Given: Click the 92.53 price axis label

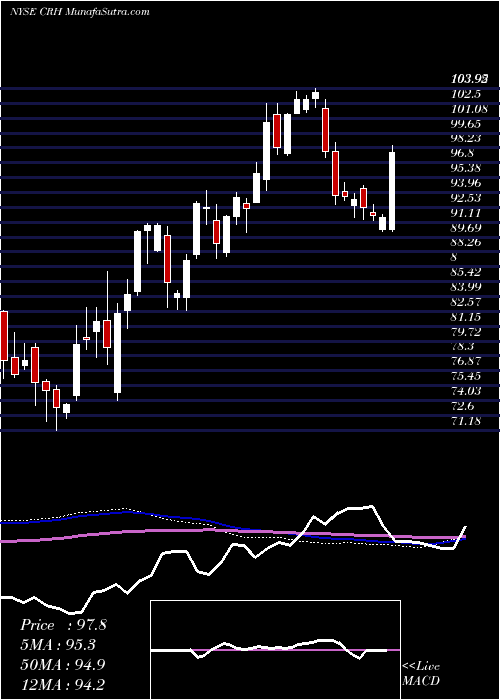Looking at the screenshot, I should [x=466, y=198].
